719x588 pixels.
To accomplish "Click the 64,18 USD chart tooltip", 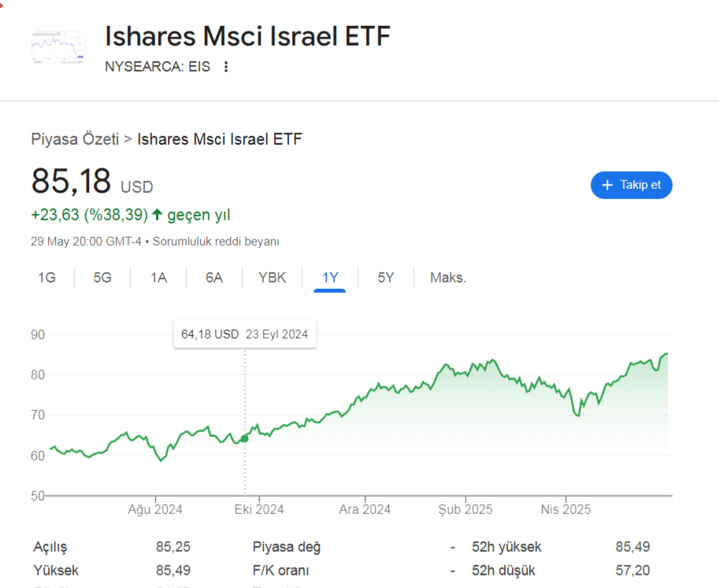I will click(x=244, y=334).
